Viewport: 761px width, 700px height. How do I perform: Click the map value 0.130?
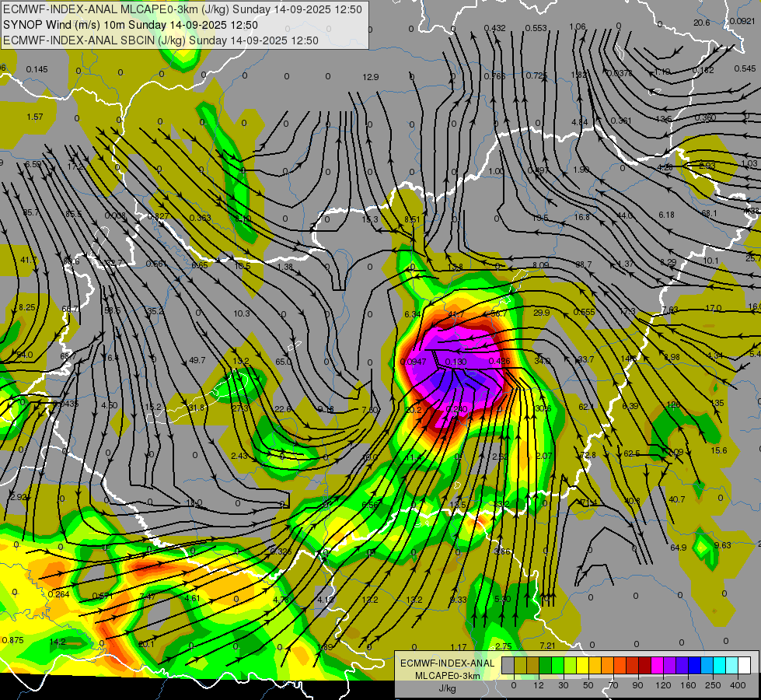[x=456, y=362]
